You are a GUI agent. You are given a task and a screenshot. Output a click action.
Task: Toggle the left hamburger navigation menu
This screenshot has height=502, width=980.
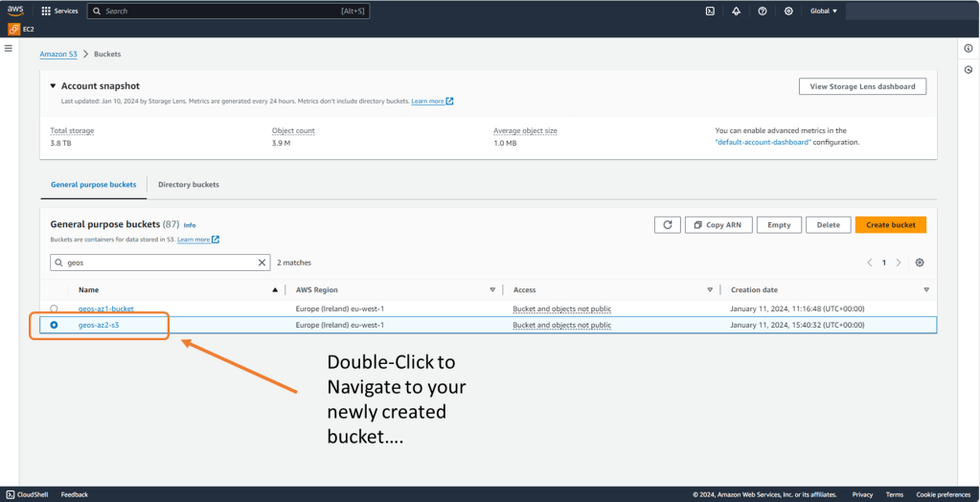coord(9,48)
